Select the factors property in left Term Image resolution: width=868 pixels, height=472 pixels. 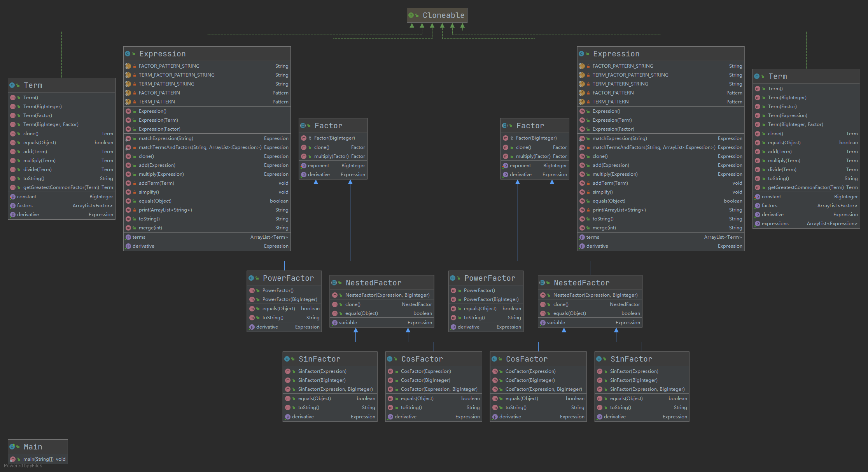(61, 206)
